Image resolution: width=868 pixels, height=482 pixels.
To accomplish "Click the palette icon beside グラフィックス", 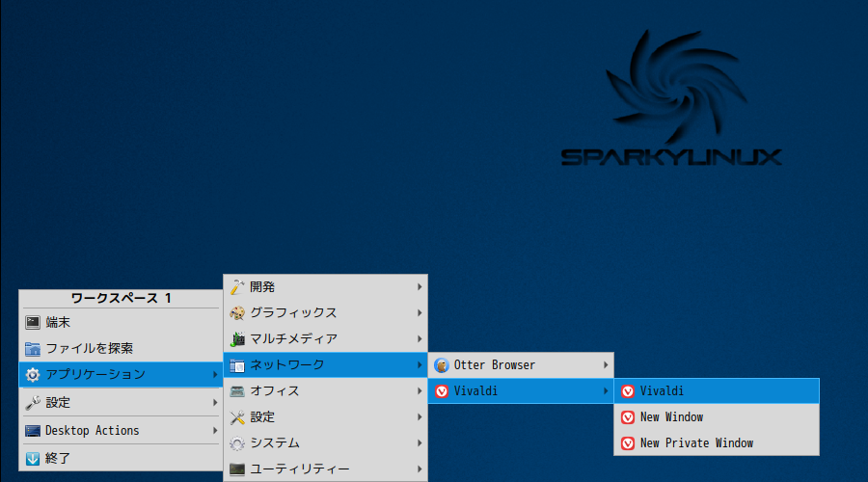I will (237, 312).
